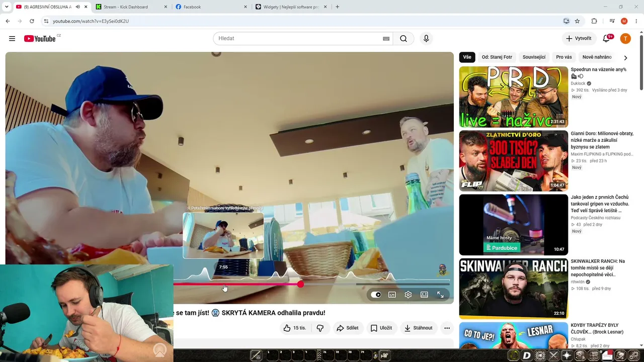Share the video with Sdílet
Screen dimensions: 644x362
click(x=348, y=328)
